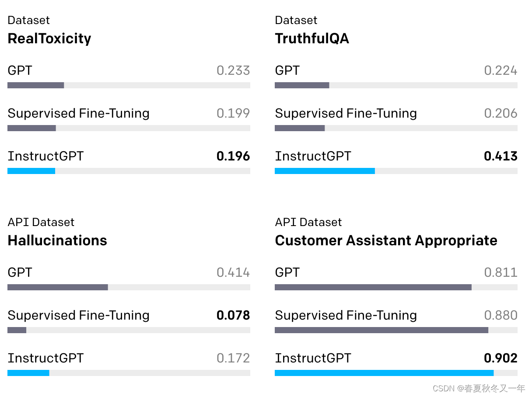Click the GPT bar under RealToxicity

[x=36, y=85]
